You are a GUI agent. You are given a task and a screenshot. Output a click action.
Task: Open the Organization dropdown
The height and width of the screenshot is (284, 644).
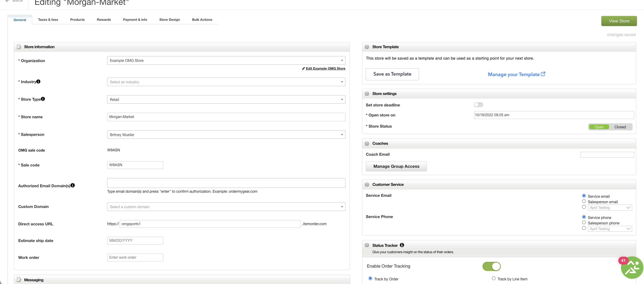226,60
